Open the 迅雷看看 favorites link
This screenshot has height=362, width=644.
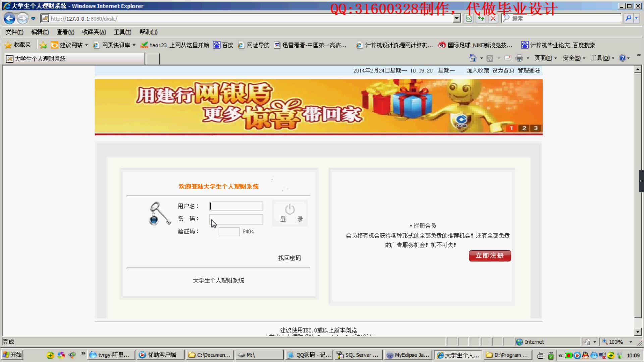tap(310, 45)
